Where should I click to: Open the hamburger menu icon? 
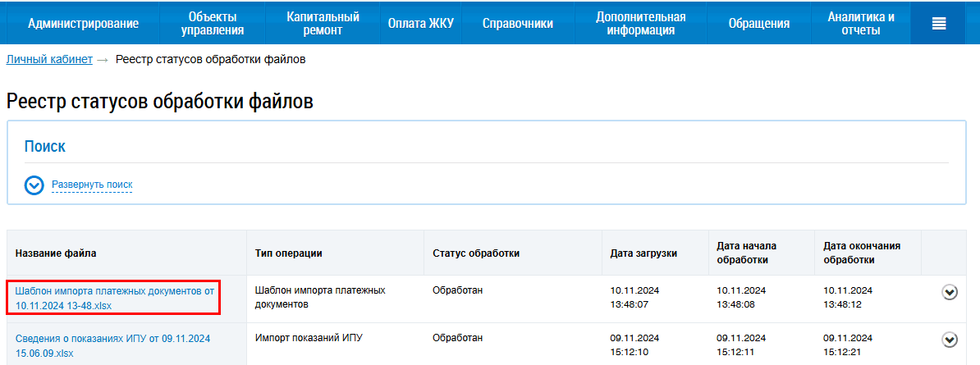coord(939,24)
